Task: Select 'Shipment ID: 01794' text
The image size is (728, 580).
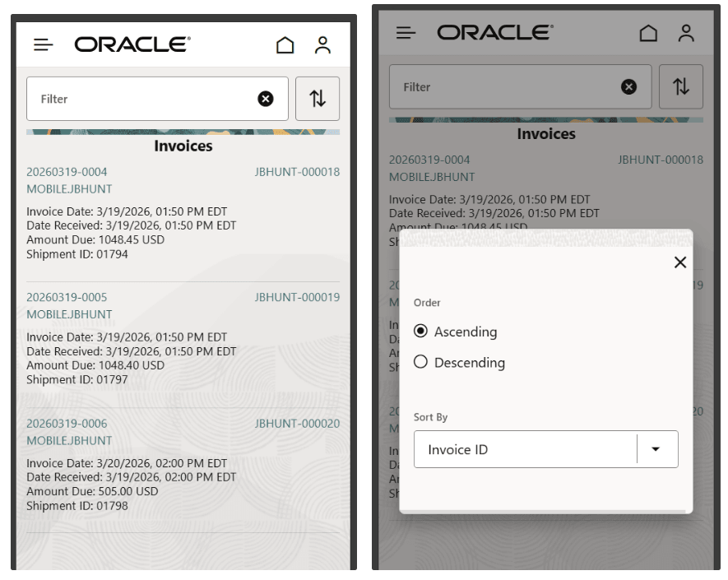Action: pyautogui.click(x=77, y=254)
